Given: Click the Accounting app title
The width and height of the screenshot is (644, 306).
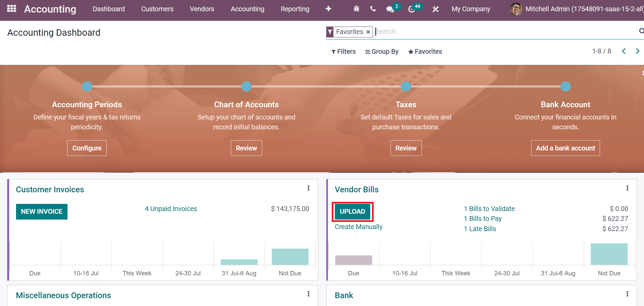Looking at the screenshot, I should [50, 9].
